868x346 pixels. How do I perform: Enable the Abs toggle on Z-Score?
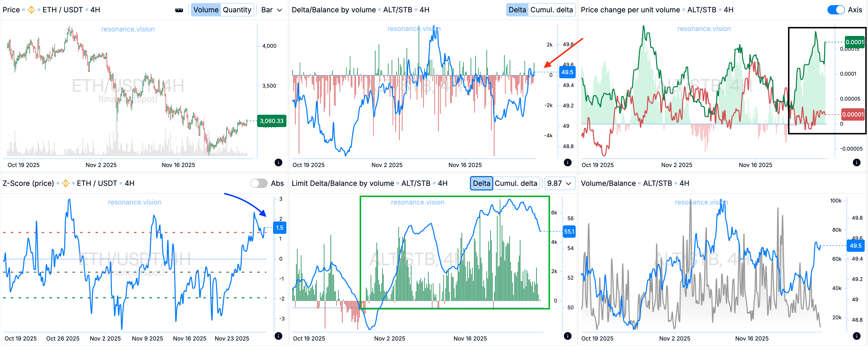coord(258,183)
